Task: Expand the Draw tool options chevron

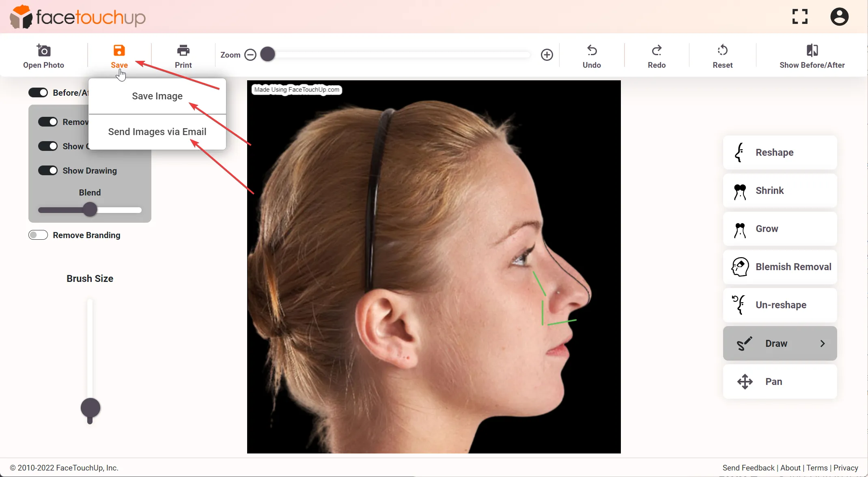Action: point(822,343)
